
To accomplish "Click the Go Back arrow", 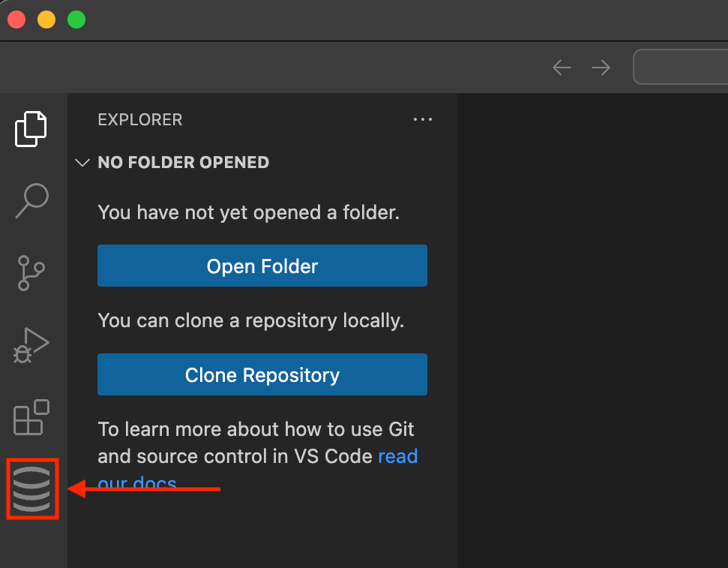I will [x=562, y=68].
